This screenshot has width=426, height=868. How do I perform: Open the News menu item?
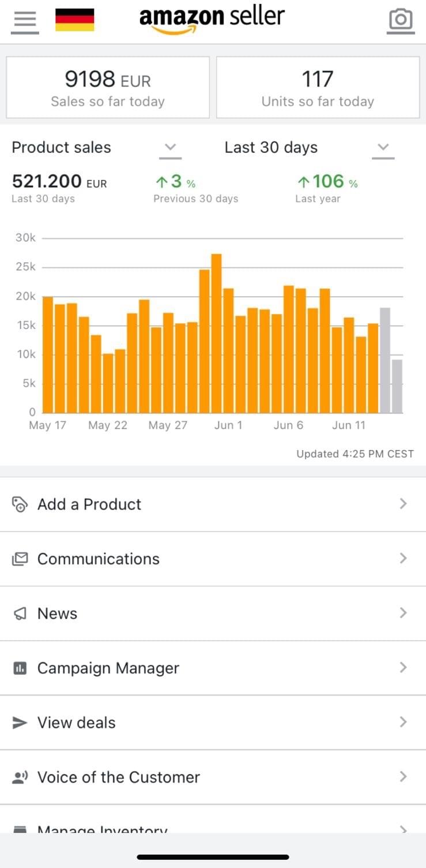click(57, 613)
